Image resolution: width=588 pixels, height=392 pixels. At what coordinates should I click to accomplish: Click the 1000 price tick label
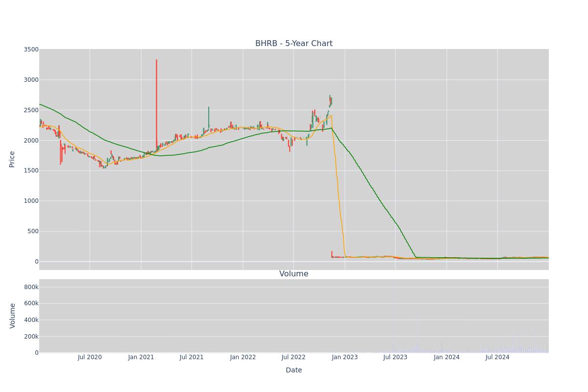[30, 201]
